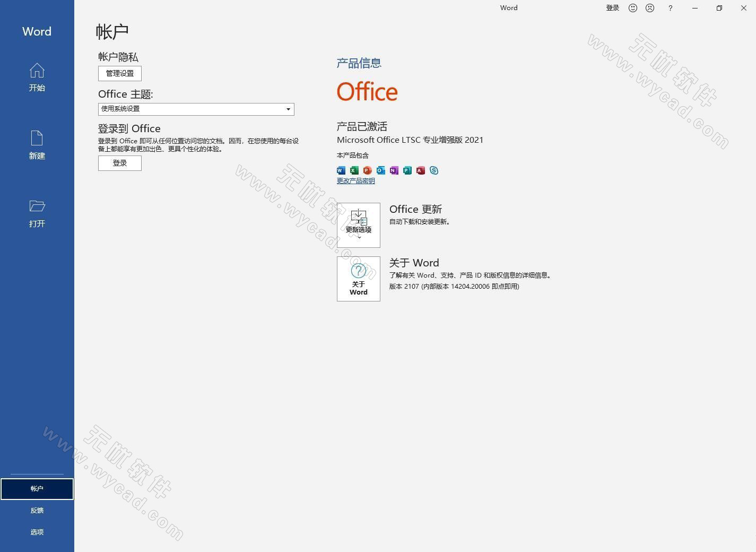Open the 反馈 feedback tab
The height and width of the screenshot is (552, 756).
(x=37, y=511)
